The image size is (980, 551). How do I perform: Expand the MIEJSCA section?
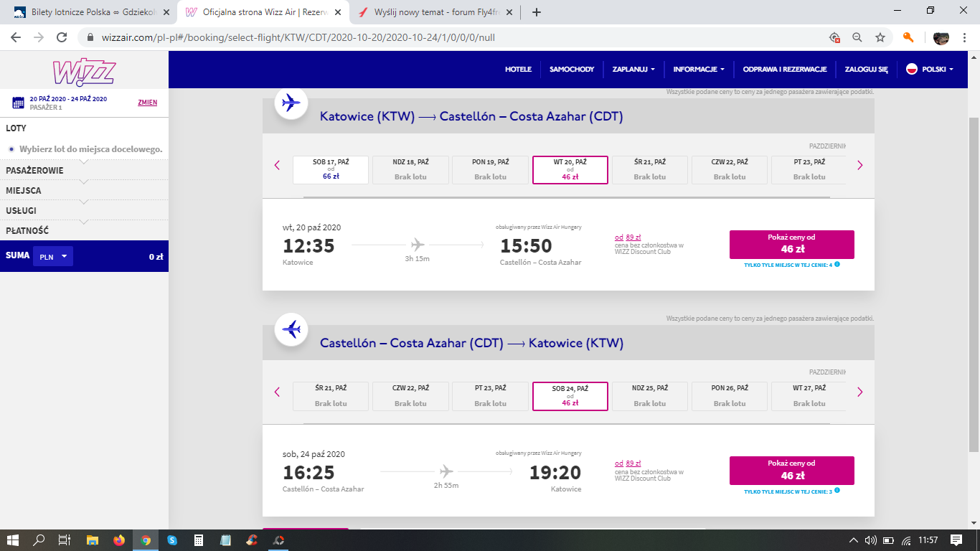point(84,190)
